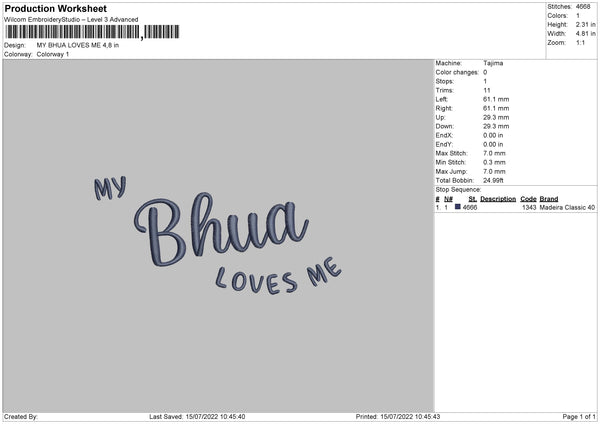
Task: Click the 'N#' column header
Action: coord(448,199)
